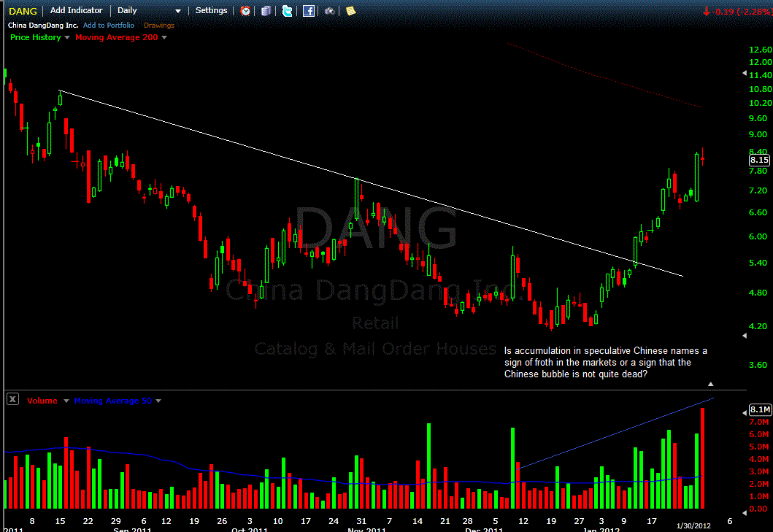Click the DANG ticker symbol
The height and width of the screenshot is (532, 773).
tap(23, 11)
